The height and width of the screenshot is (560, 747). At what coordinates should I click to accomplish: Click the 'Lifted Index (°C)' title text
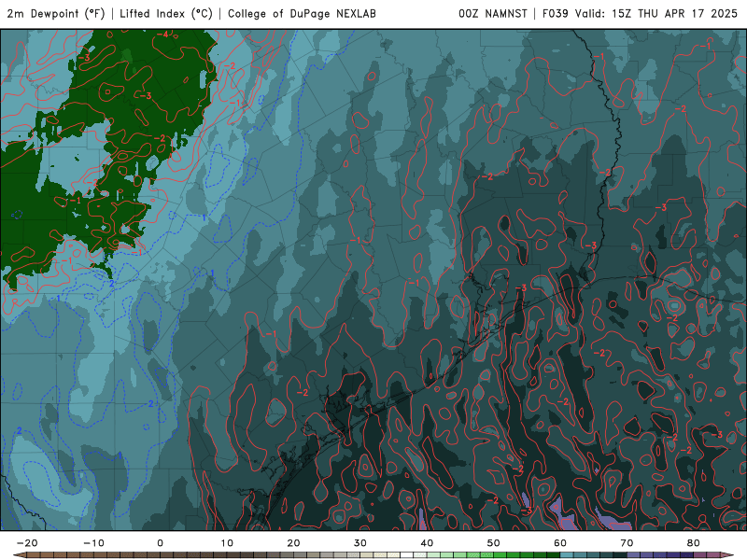[166, 14]
